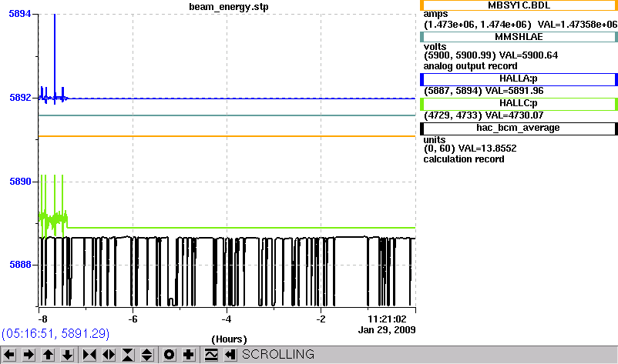This screenshot has height=364, width=618.
Task: Click the 5894 y-axis label
Action: [x=20, y=14]
